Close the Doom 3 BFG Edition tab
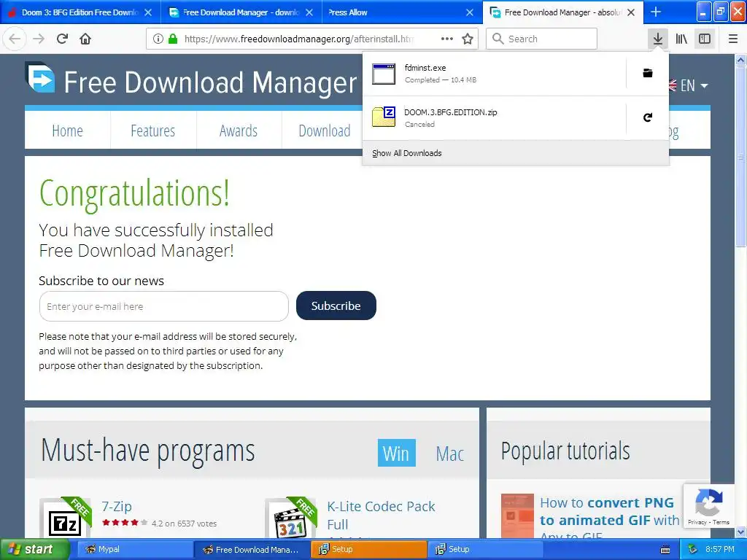The width and height of the screenshot is (747, 560). [x=148, y=12]
